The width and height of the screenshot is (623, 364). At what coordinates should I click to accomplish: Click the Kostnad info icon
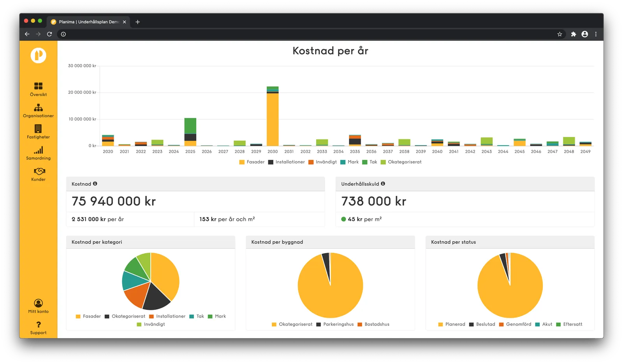click(x=95, y=184)
